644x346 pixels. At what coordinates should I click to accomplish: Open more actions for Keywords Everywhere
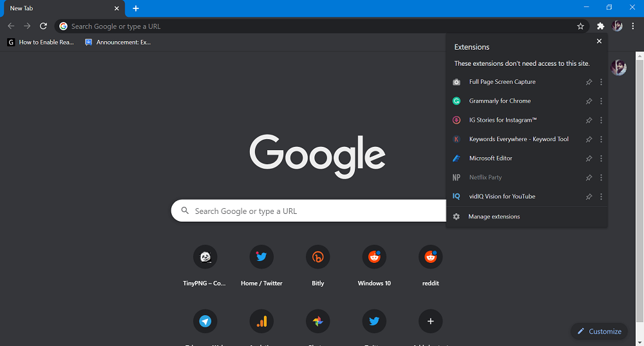[601, 139]
